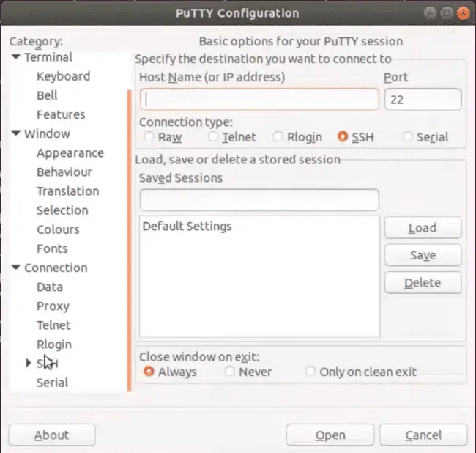The height and width of the screenshot is (453, 476).
Task: Open the Behaviour settings panel
Action: click(x=64, y=172)
